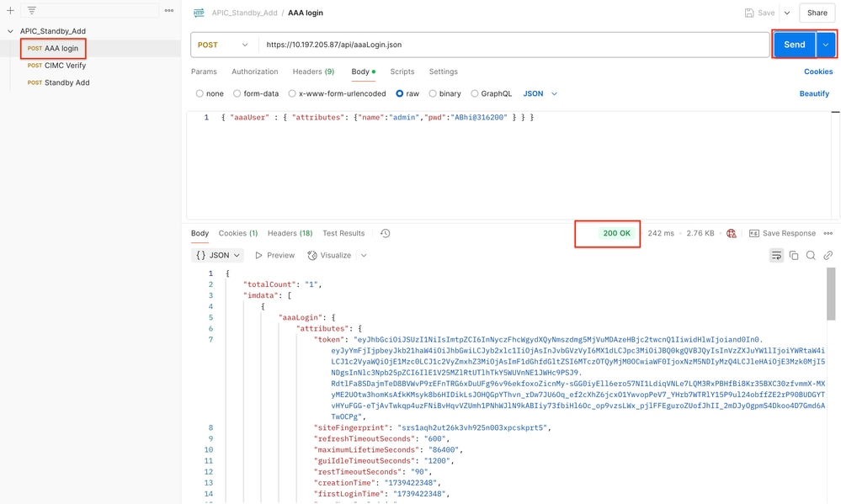
Task: Open the response search magnifier icon
Action: (811, 256)
